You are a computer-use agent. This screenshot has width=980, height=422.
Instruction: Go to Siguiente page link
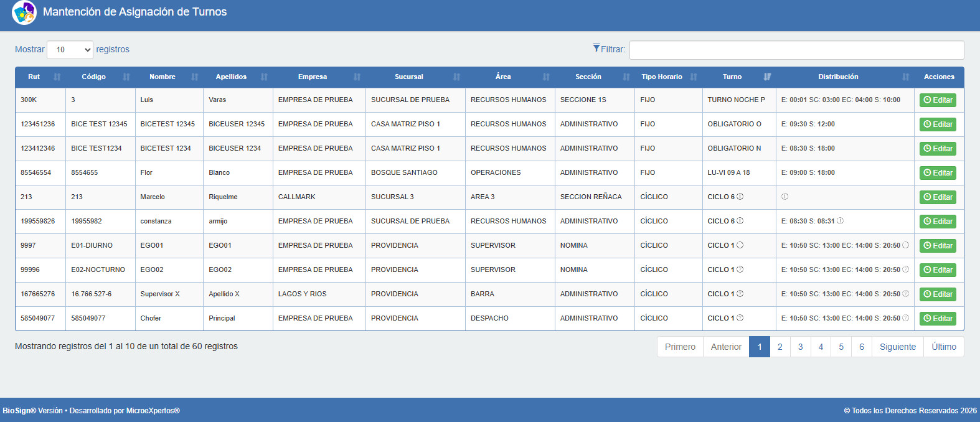coord(898,347)
